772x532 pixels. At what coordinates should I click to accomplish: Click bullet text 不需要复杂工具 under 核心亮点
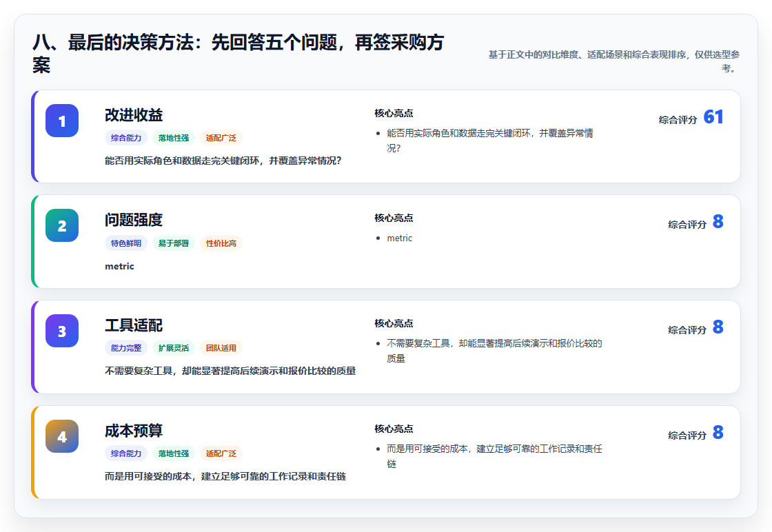[494, 351]
